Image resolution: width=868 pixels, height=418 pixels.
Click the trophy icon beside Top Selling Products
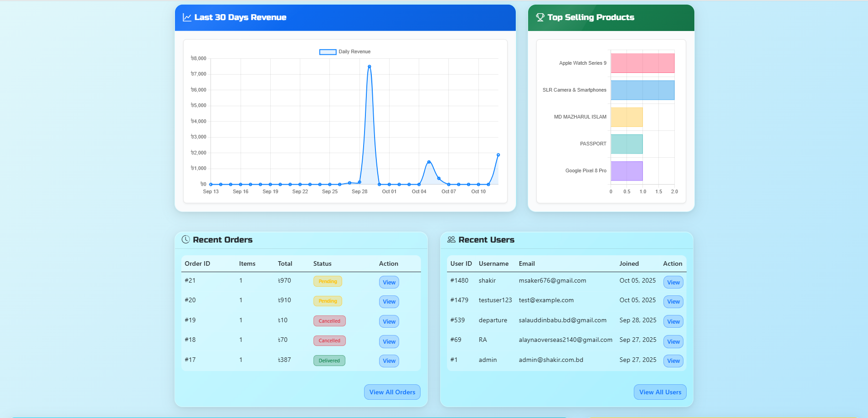[x=540, y=17]
